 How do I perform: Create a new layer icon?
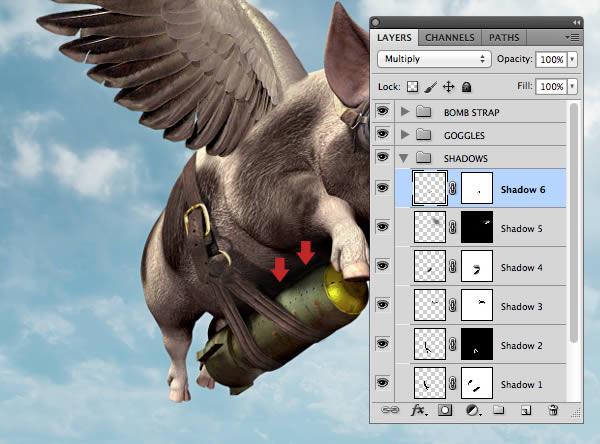526,411
